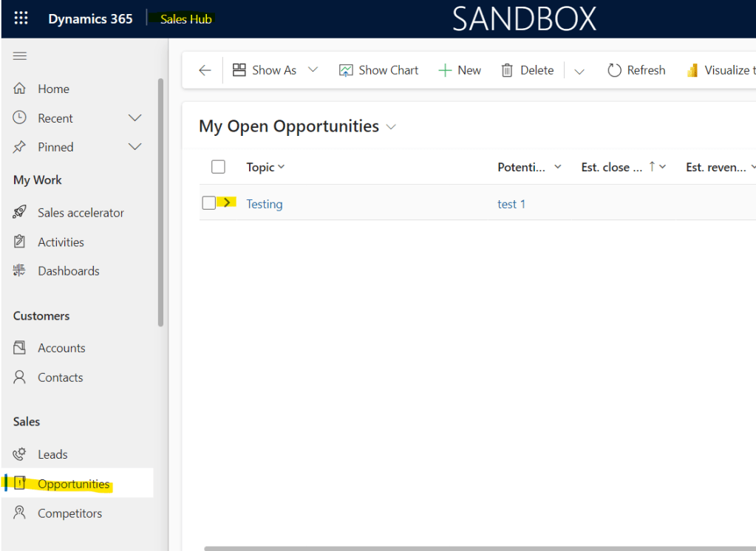Image resolution: width=756 pixels, height=551 pixels.
Task: Go to Opportunities in the sidebar
Action: (x=74, y=485)
